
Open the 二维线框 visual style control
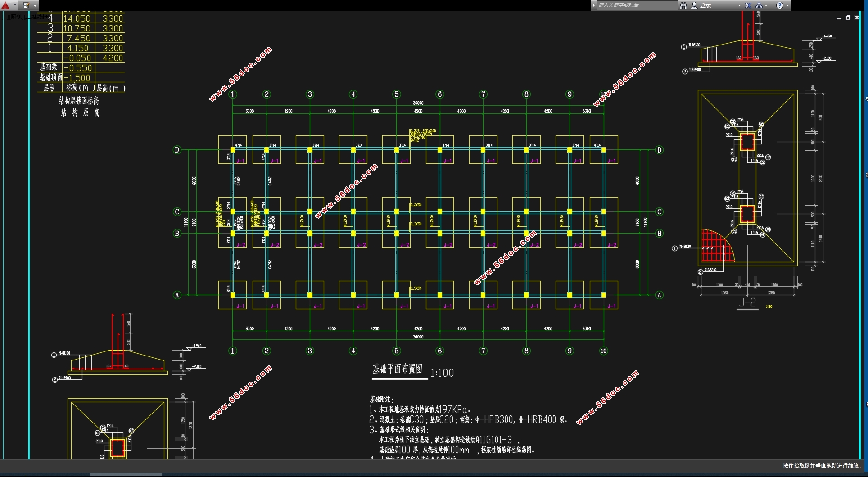[36, 17]
